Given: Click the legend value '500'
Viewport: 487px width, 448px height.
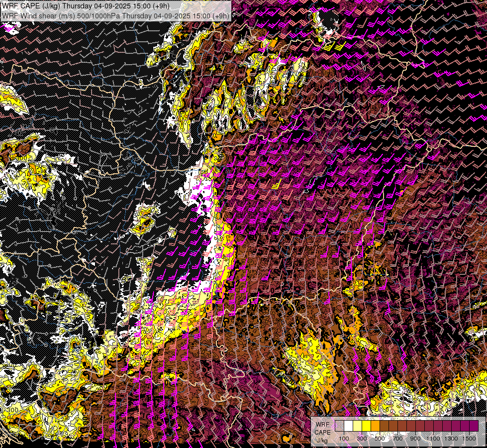Looking at the screenshot, I should 380,439.
